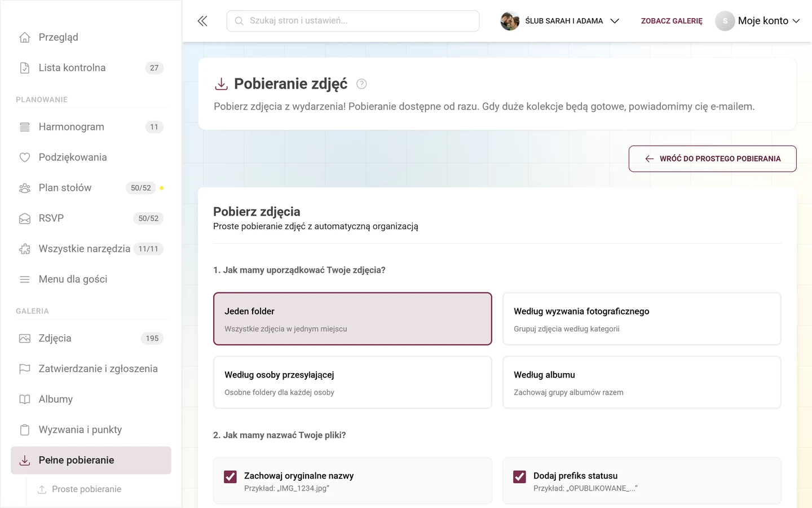The image size is (812, 508).
Task: Click the download icon in the Pobieranie zdjęć heading
Action: [222, 84]
